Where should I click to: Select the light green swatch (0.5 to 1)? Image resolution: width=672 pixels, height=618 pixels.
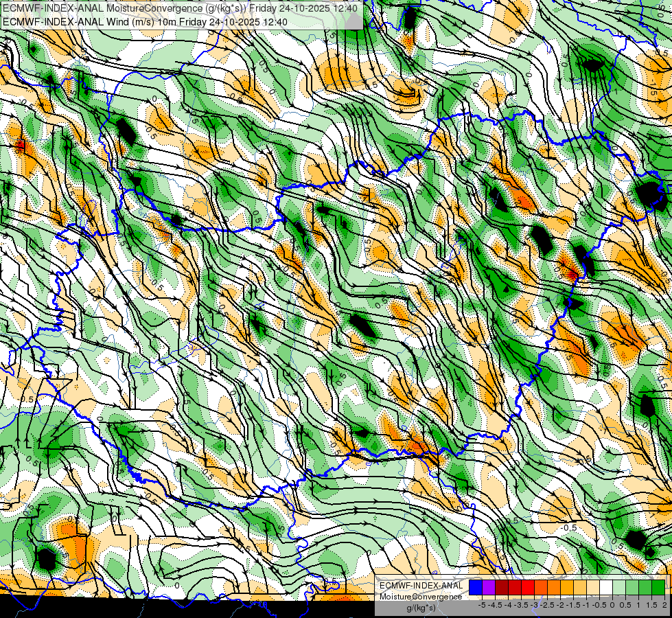pos(632,588)
